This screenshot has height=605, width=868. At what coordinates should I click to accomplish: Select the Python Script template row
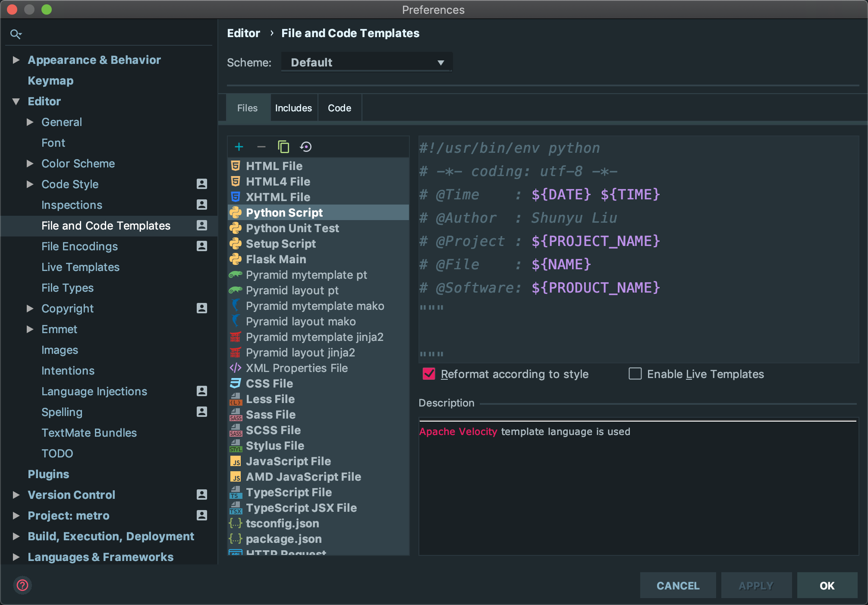pyautogui.click(x=318, y=212)
